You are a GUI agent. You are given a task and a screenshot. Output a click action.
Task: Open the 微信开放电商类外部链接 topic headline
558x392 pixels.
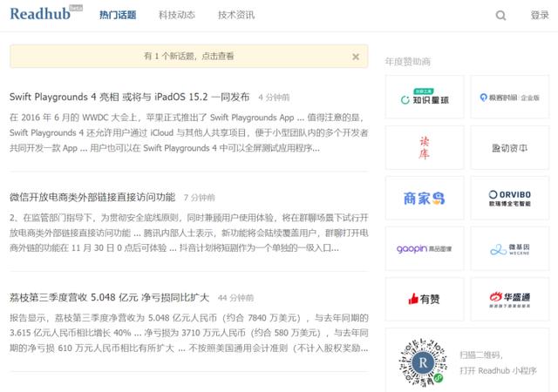click(92, 197)
